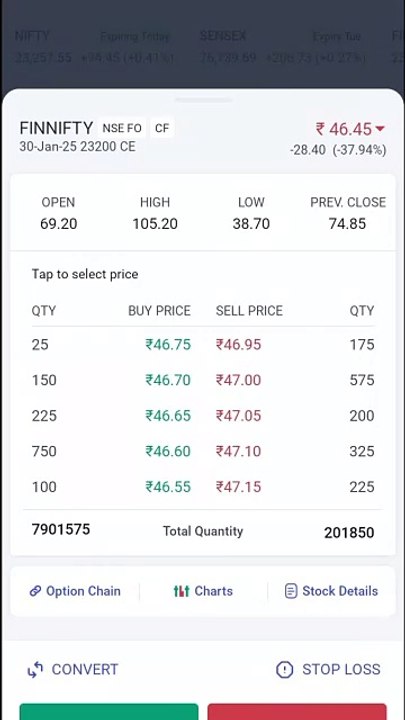Tap the NSE FO exchange tag

pyautogui.click(x=122, y=128)
